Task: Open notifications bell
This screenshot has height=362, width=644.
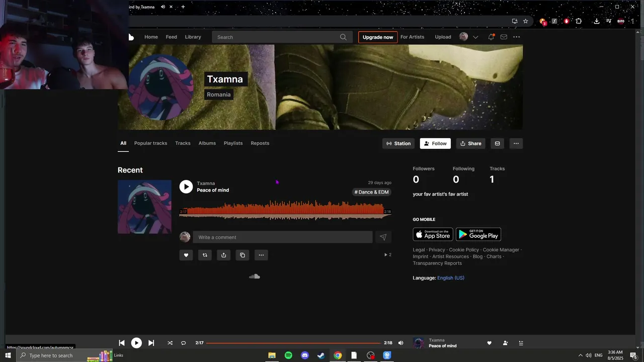Action: (491, 37)
